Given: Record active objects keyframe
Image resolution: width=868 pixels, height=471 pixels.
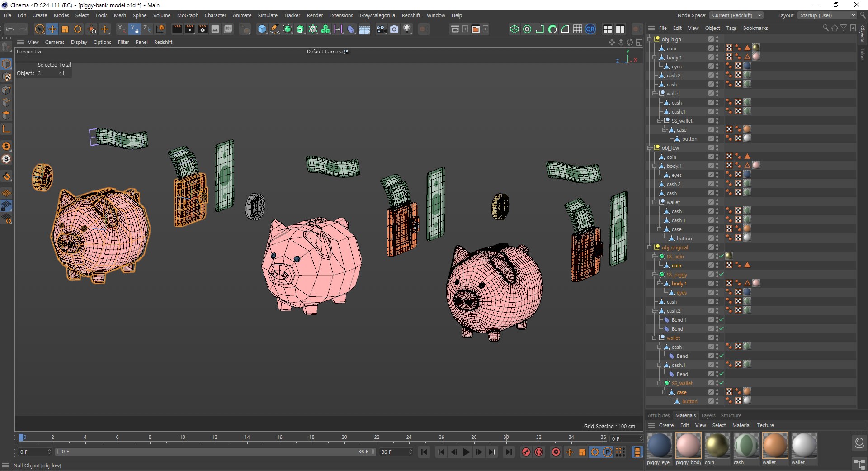Looking at the screenshot, I should point(526,452).
